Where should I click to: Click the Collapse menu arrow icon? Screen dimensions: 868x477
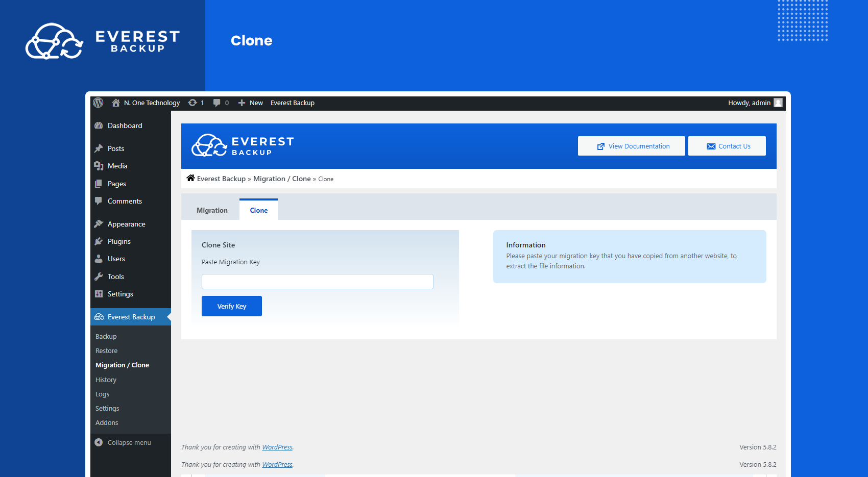pyautogui.click(x=99, y=442)
